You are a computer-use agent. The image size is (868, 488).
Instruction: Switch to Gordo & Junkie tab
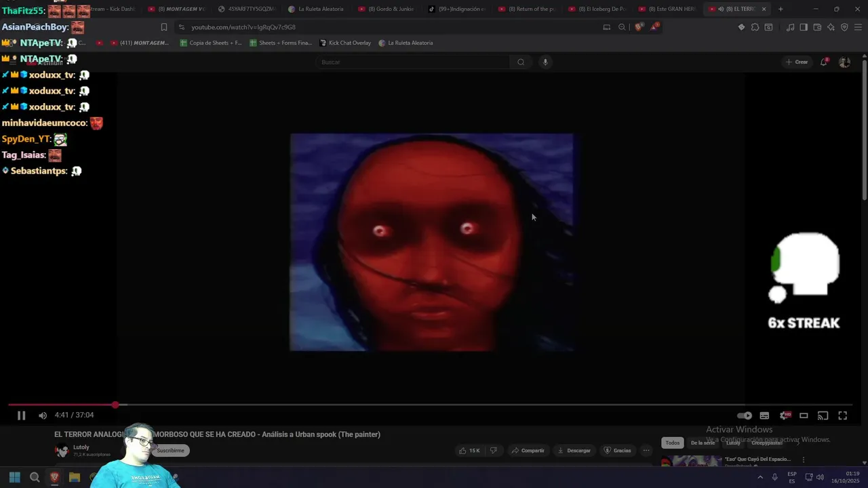[x=387, y=9]
